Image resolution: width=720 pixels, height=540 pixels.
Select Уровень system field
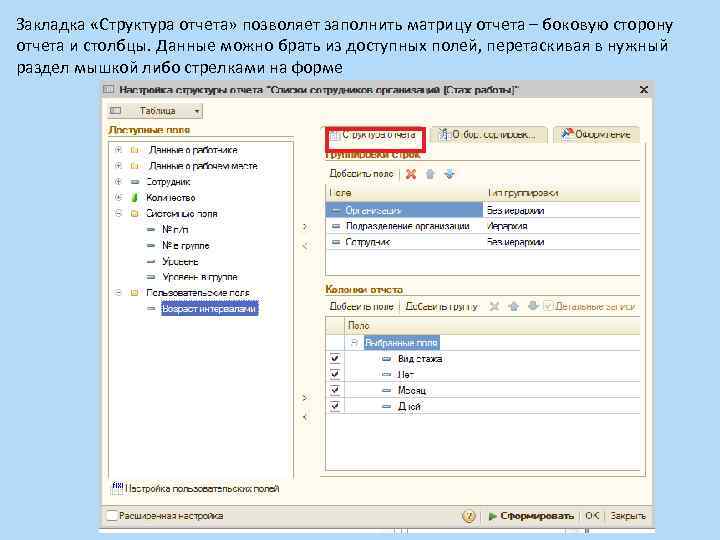pyautogui.click(x=180, y=261)
